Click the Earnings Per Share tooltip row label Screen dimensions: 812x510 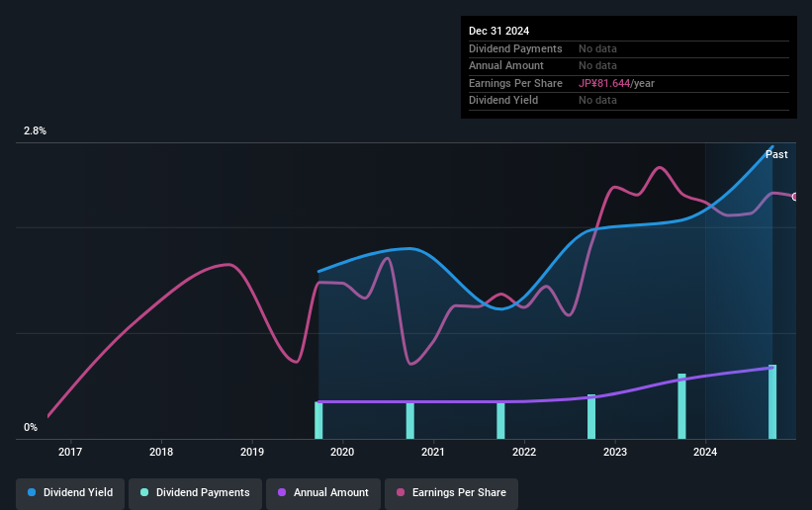(x=515, y=83)
